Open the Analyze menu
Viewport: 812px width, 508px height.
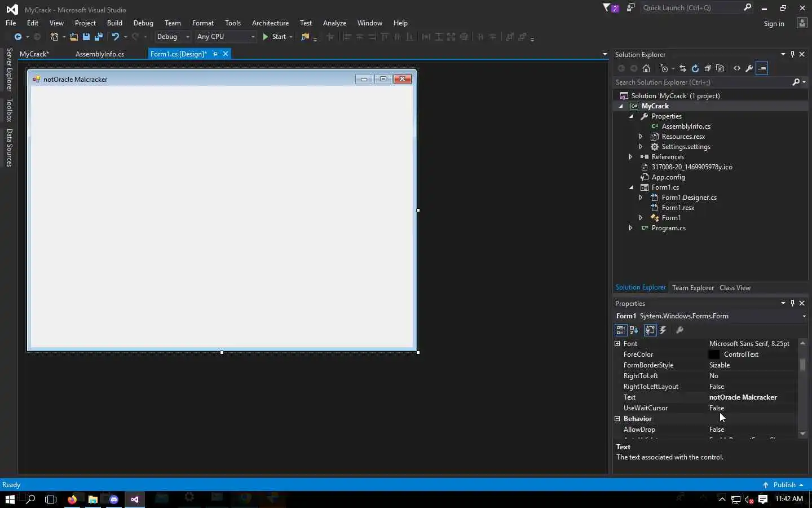coord(334,23)
